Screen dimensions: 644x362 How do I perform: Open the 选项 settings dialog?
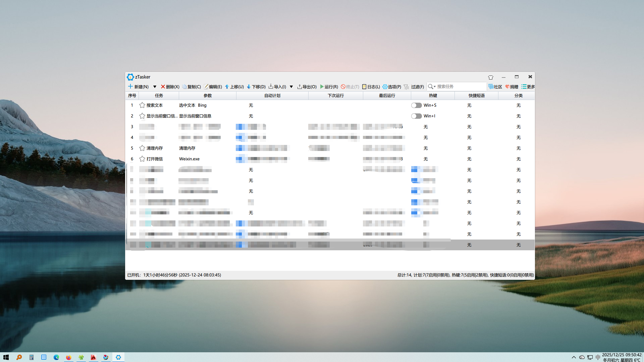(392, 87)
